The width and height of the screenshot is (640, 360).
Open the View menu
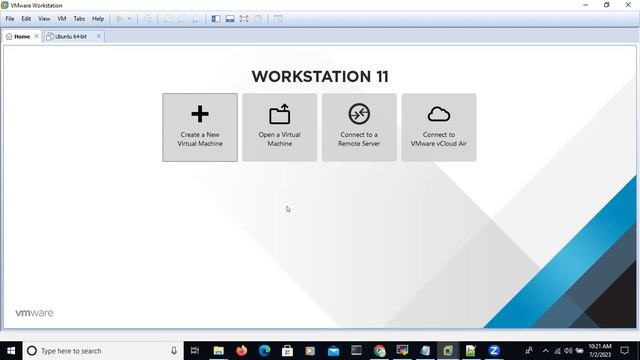(x=44, y=19)
